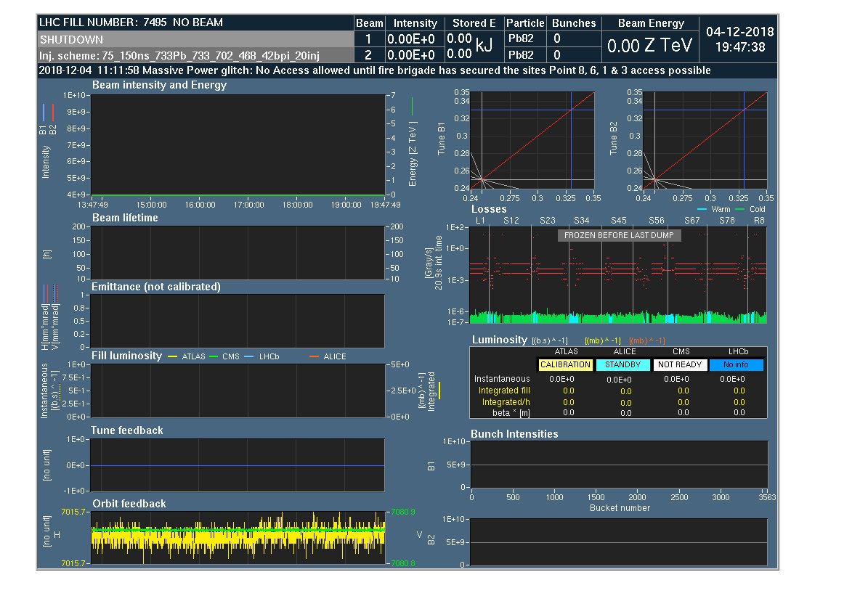Click the SHUTDOWN machine status bar
This screenshot has height=609, width=868.
[x=196, y=39]
